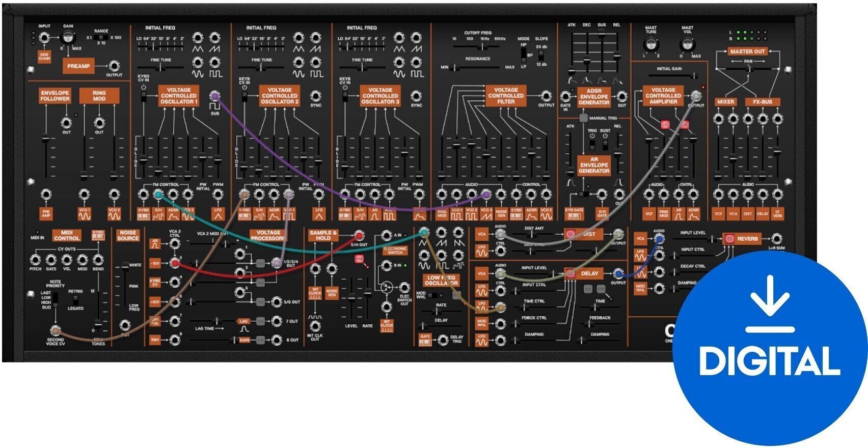Click the MIDI BEND CV out jack
The image size is (868, 448).
coord(98,260)
